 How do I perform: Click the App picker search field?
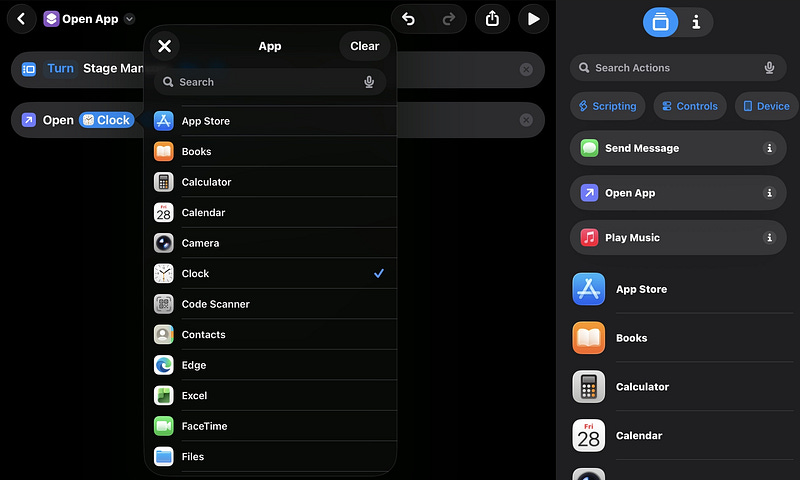coord(270,82)
